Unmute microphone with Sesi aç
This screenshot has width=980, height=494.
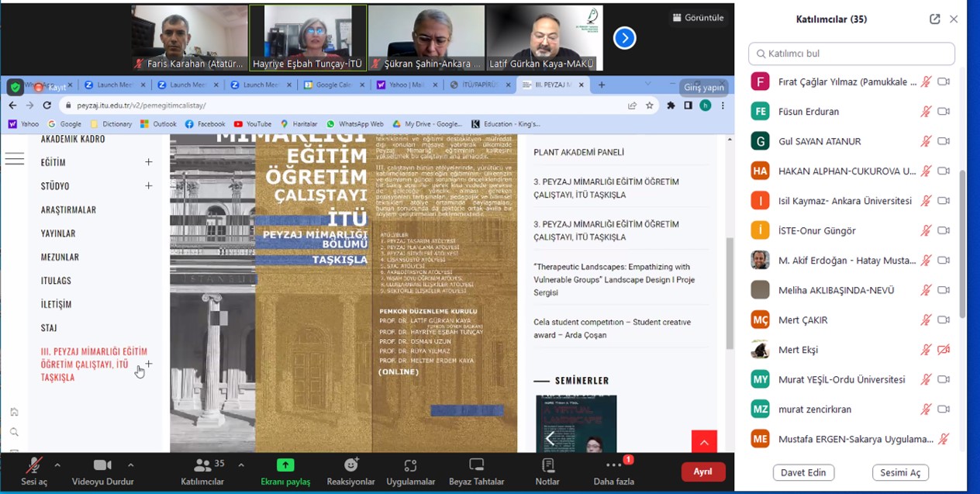33,465
